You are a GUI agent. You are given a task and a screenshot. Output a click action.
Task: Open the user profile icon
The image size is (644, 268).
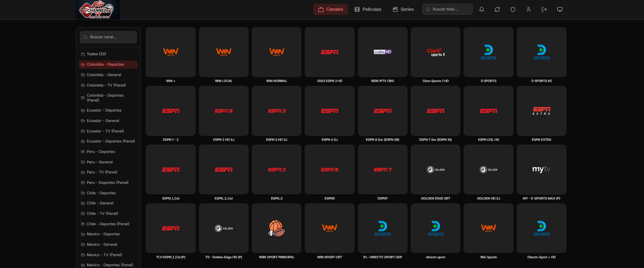point(529,9)
